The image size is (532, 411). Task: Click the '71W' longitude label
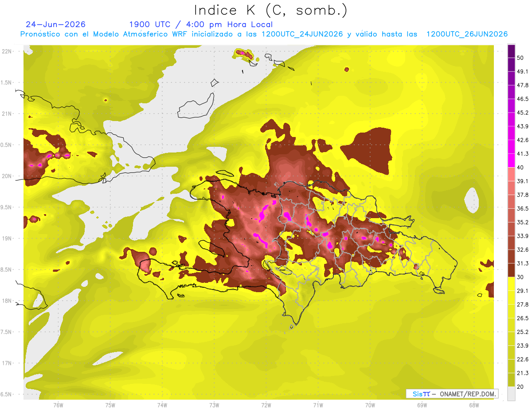click(318, 405)
